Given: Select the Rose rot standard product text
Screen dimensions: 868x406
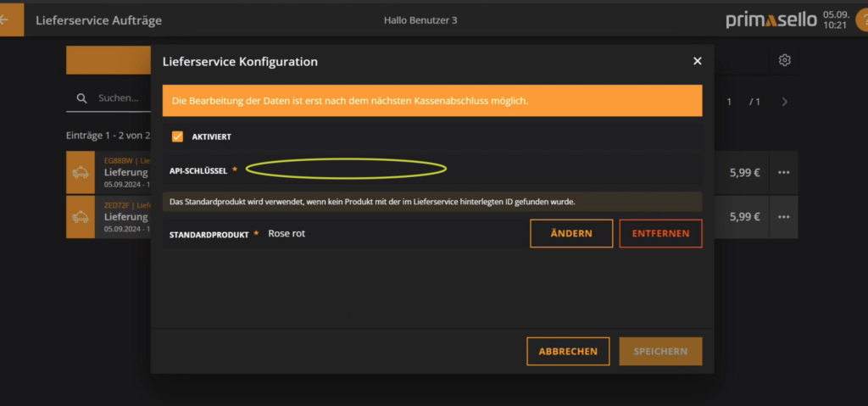Looking at the screenshot, I should point(287,233).
